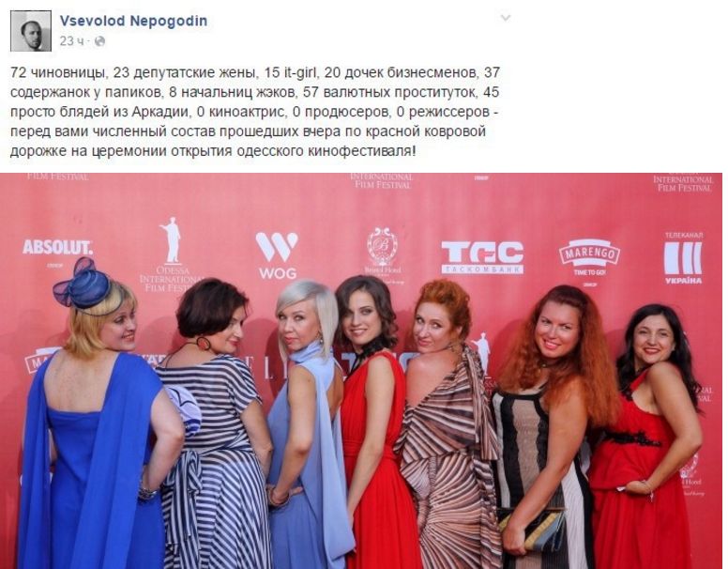Click the International Film Festival text at top right of the photo
Viewport: 728px width, 569px height.
click(x=683, y=182)
